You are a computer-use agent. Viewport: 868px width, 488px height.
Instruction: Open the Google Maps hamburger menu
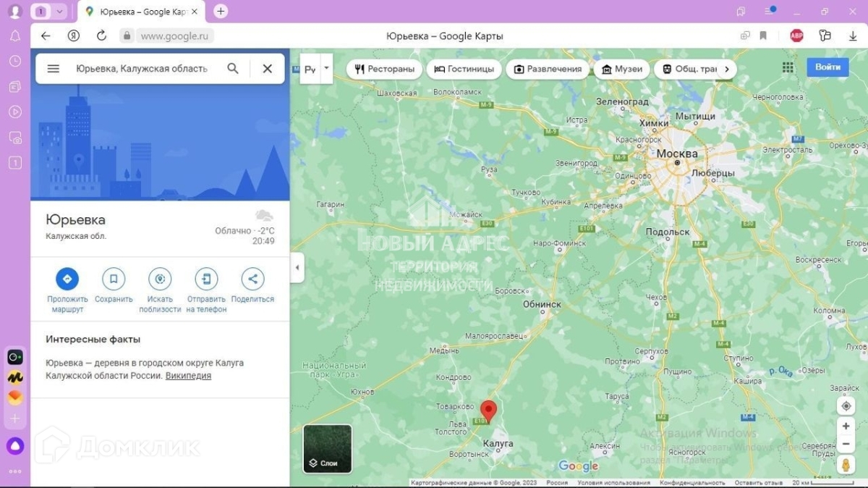53,69
